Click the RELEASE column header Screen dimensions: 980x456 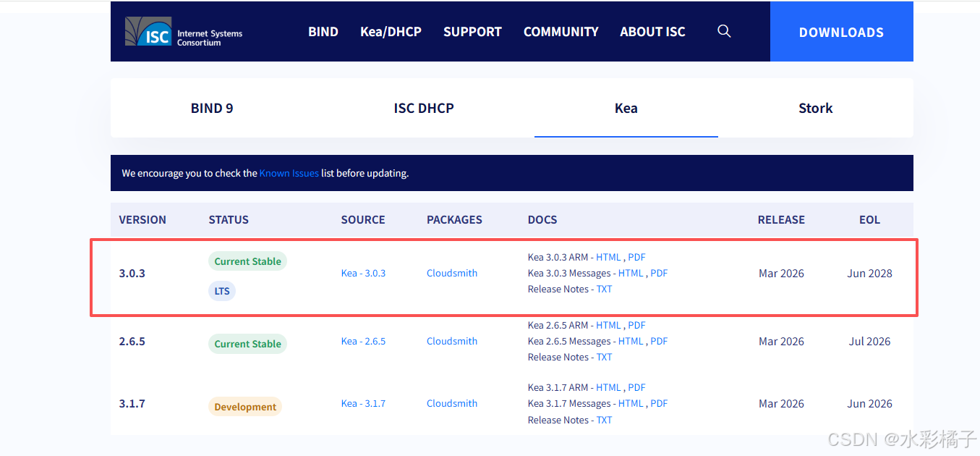(781, 219)
